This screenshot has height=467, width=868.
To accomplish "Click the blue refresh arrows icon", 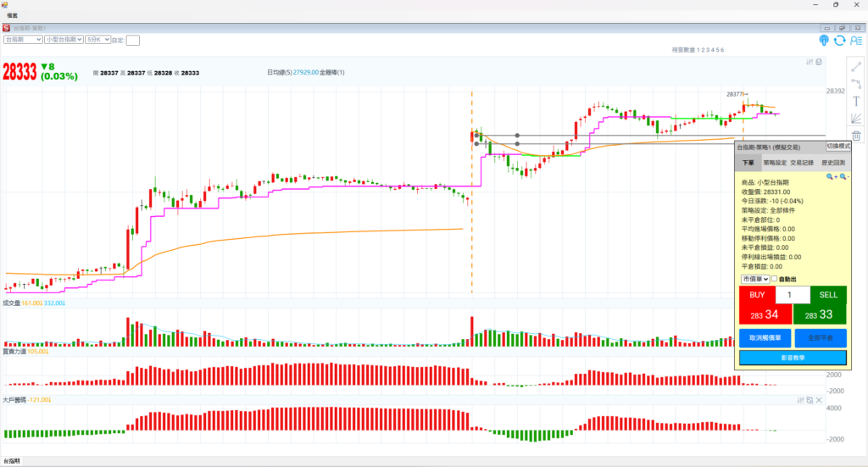I will 839,40.
